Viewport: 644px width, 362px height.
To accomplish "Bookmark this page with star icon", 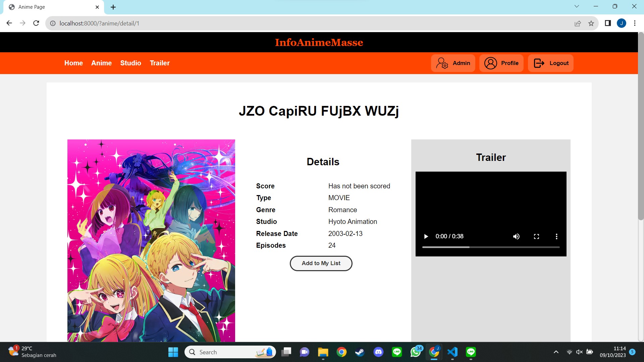I will tap(591, 23).
